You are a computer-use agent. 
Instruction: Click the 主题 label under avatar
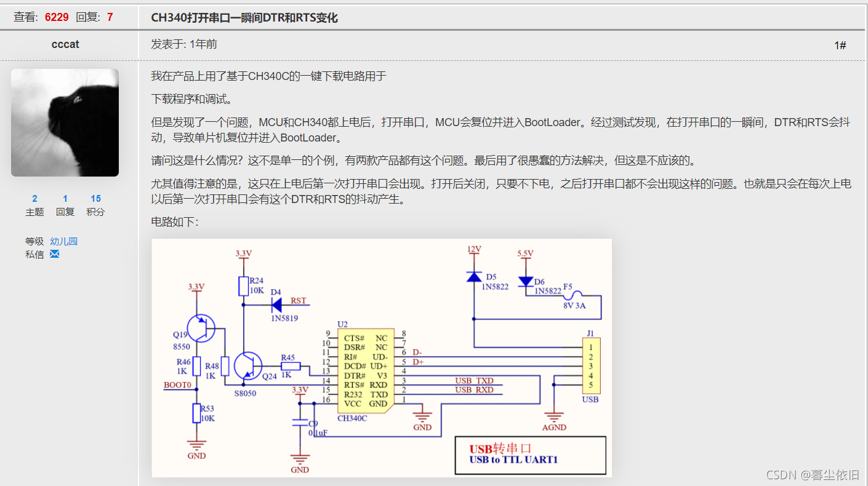point(34,212)
